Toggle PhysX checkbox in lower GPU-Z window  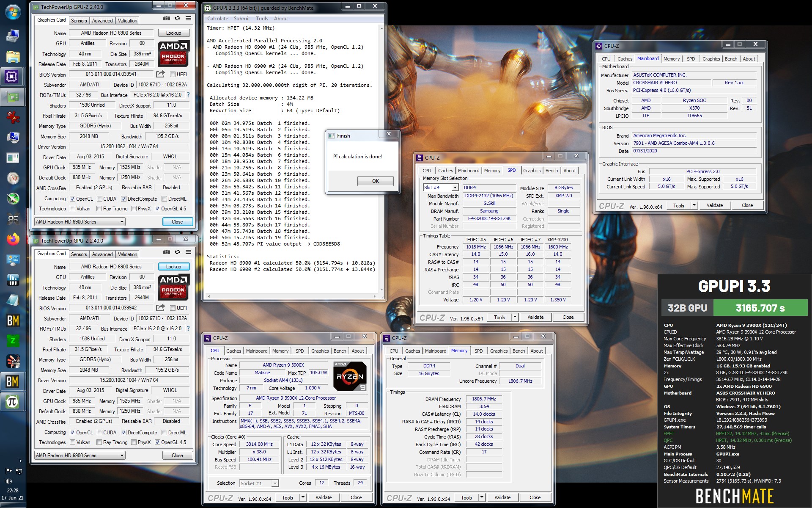pos(134,442)
